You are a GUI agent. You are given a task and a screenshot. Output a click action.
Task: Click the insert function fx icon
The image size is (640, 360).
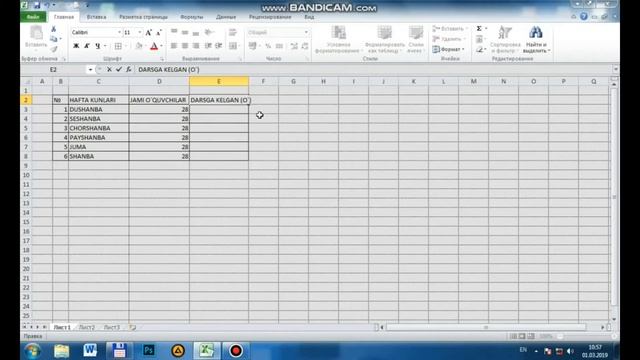129,70
